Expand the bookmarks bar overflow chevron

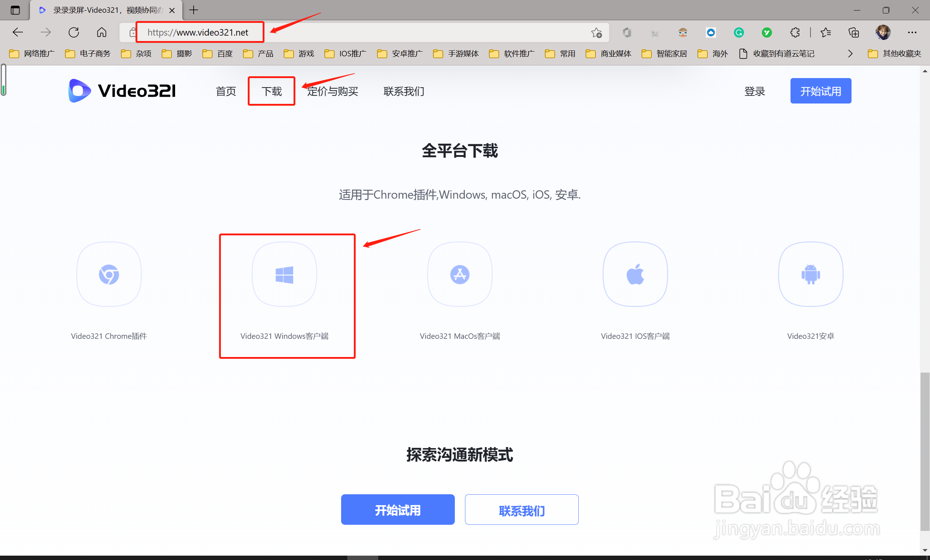click(x=850, y=54)
